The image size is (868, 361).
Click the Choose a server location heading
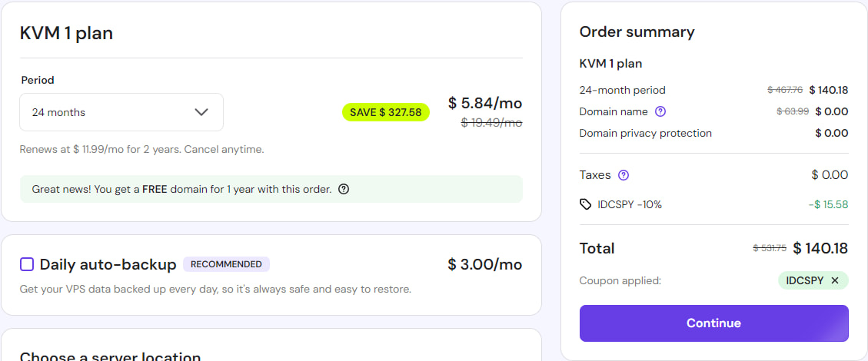tap(110, 356)
